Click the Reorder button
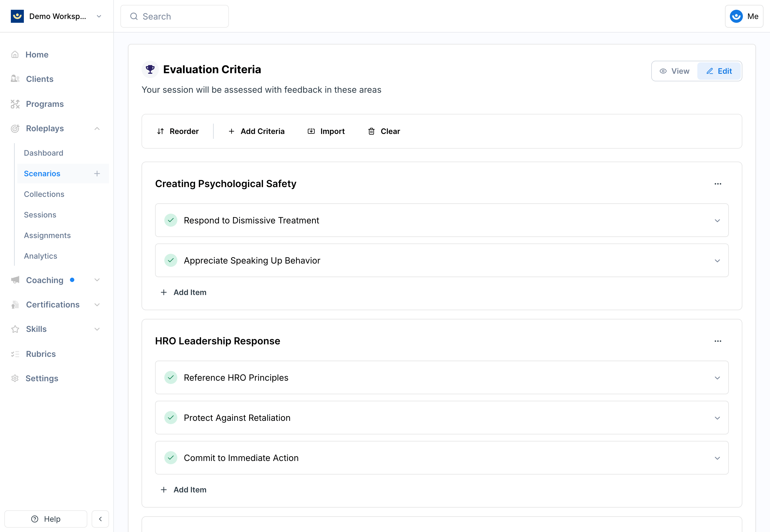 (178, 131)
